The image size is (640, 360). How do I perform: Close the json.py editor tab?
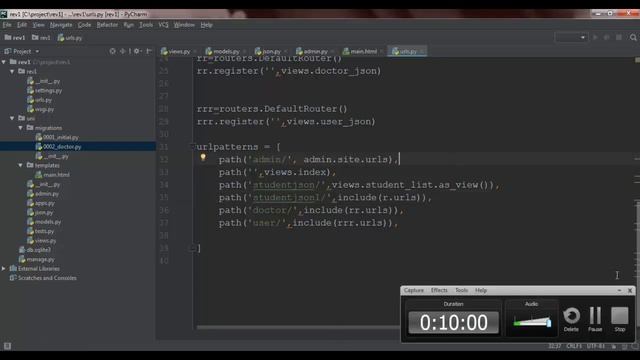[x=286, y=51]
